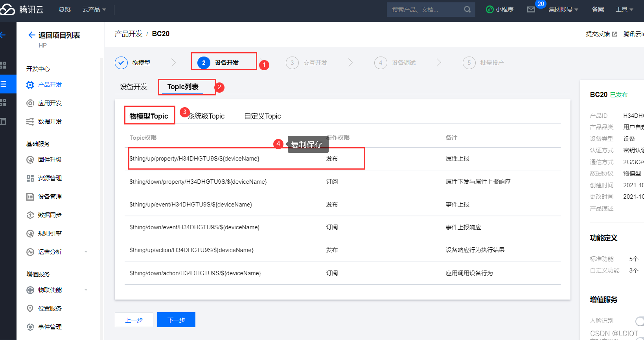
Task: Click the 提交反馈 link
Action: 598,34
